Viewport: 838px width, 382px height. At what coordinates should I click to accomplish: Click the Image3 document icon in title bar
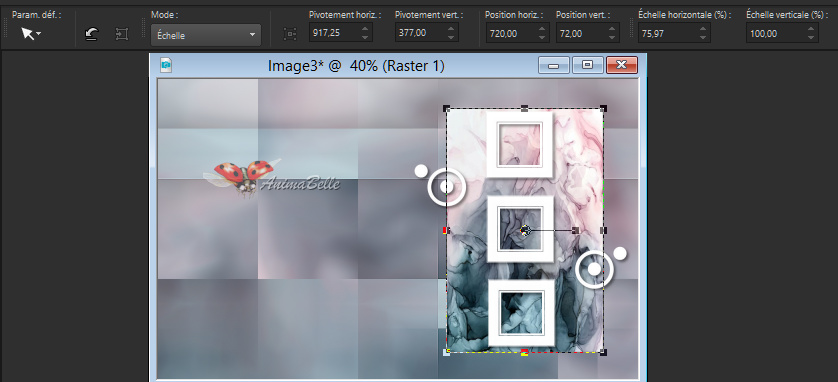166,66
